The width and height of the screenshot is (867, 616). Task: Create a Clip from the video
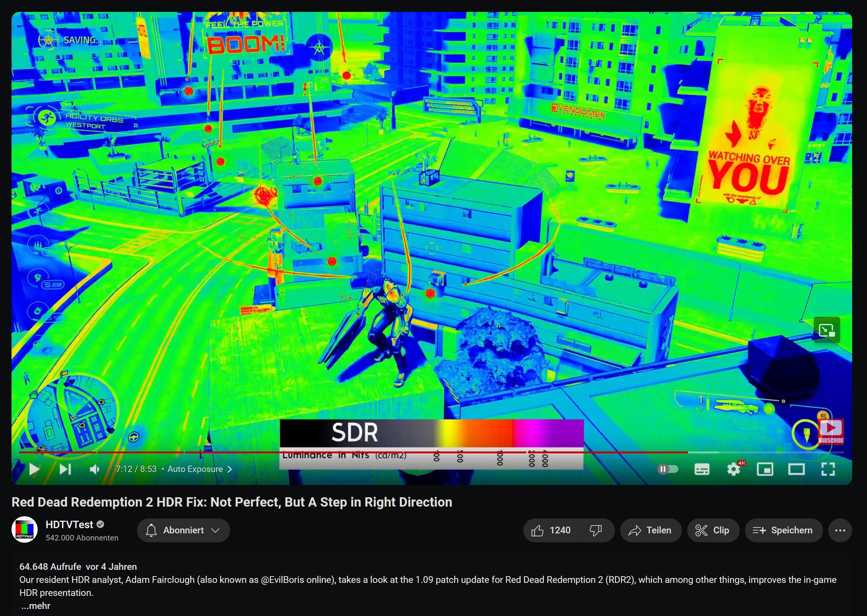tap(713, 530)
